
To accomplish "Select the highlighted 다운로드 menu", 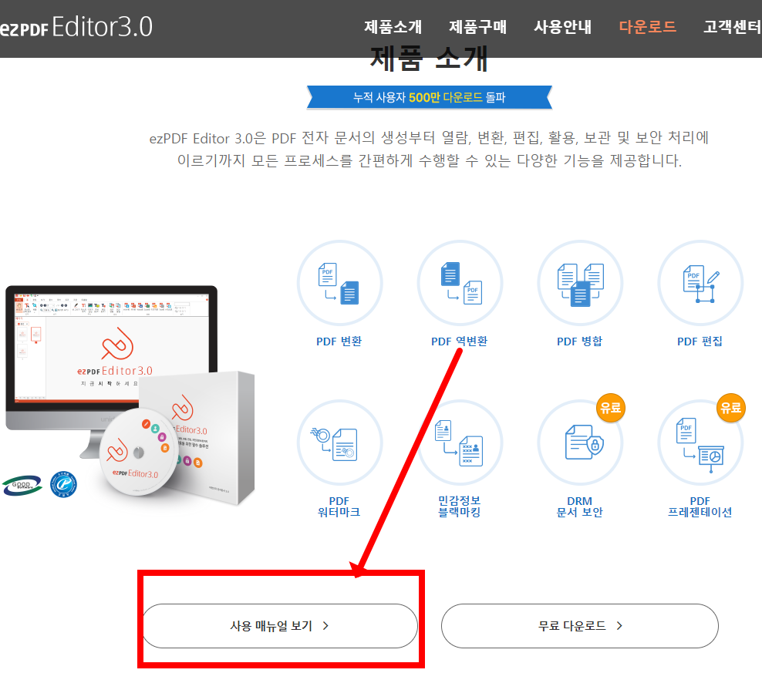I will click(647, 26).
